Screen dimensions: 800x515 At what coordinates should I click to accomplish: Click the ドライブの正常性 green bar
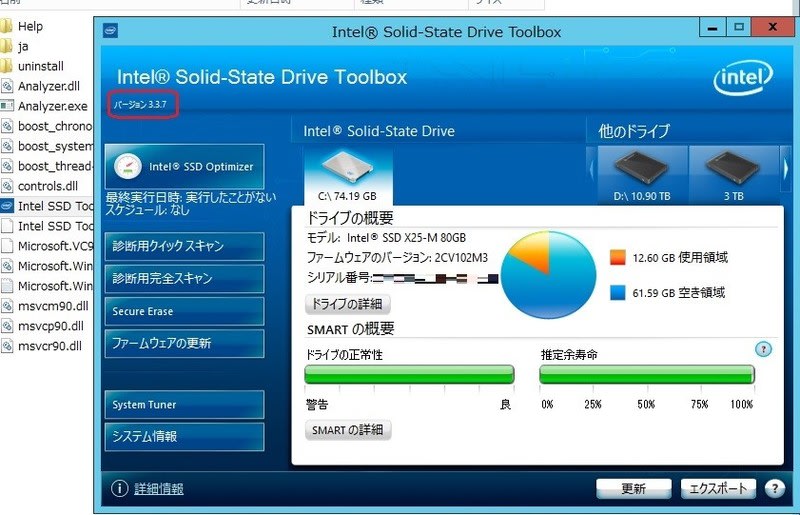click(409, 375)
